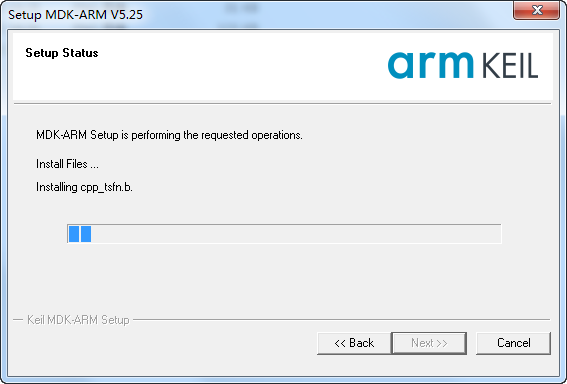Go back with the << Back button
The width and height of the screenshot is (567, 384).
tap(354, 343)
